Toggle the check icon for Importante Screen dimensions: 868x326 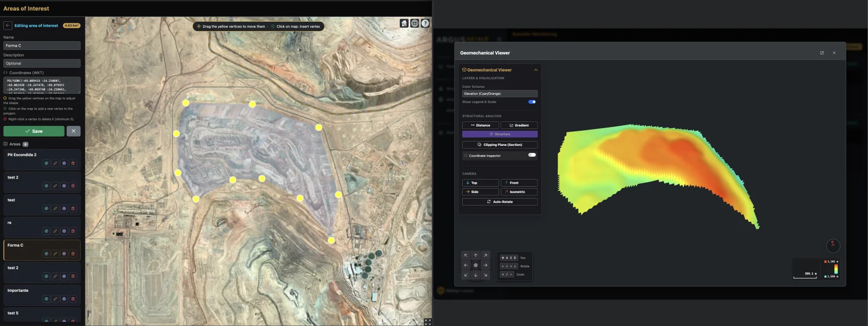click(47, 299)
